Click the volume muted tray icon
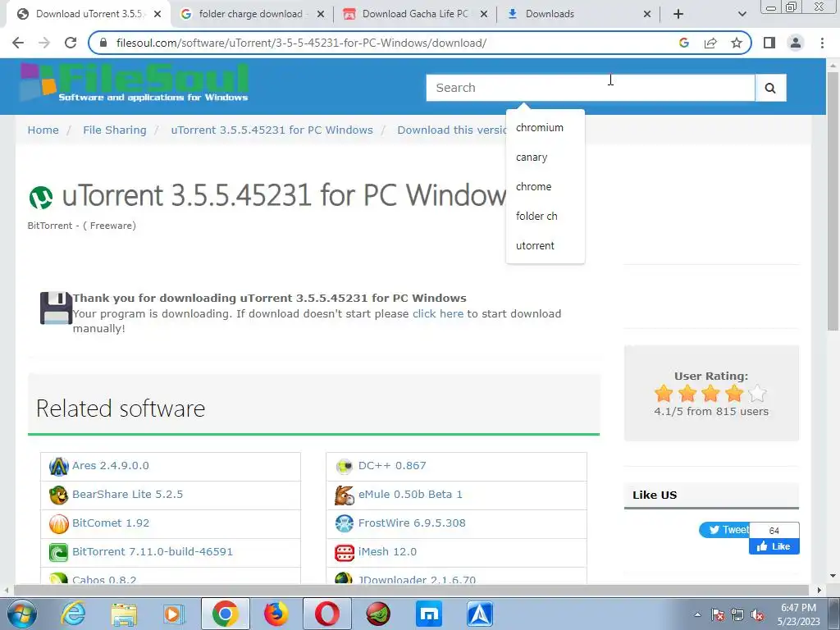This screenshot has width=840, height=630. (757, 615)
